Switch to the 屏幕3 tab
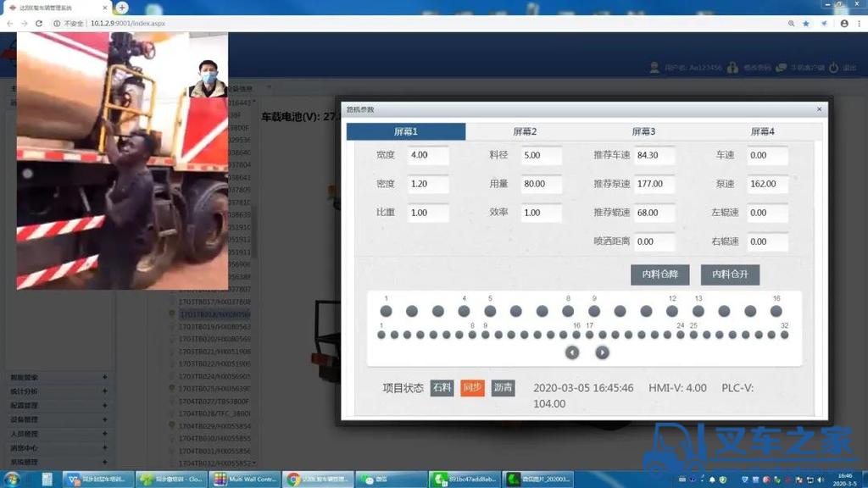868x488 pixels. [x=643, y=131]
